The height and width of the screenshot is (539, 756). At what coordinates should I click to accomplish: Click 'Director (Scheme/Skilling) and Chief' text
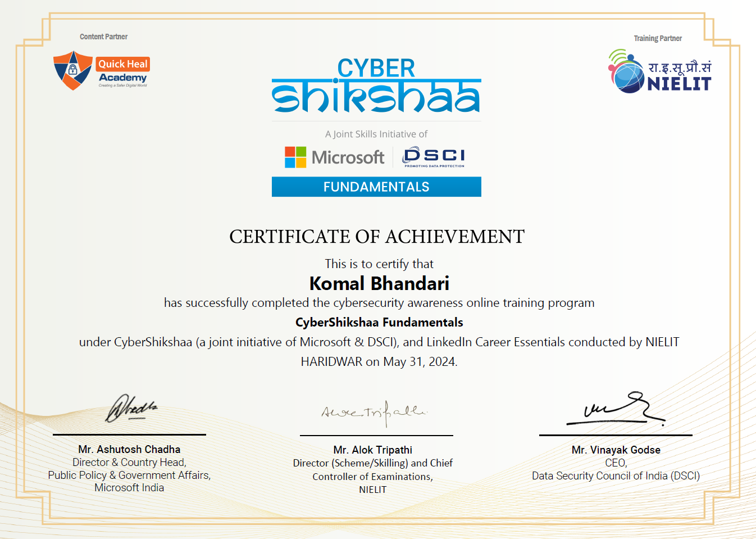372,463
